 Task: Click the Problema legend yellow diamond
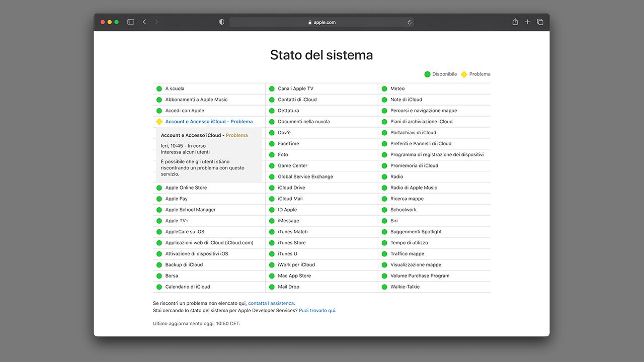coord(464,74)
